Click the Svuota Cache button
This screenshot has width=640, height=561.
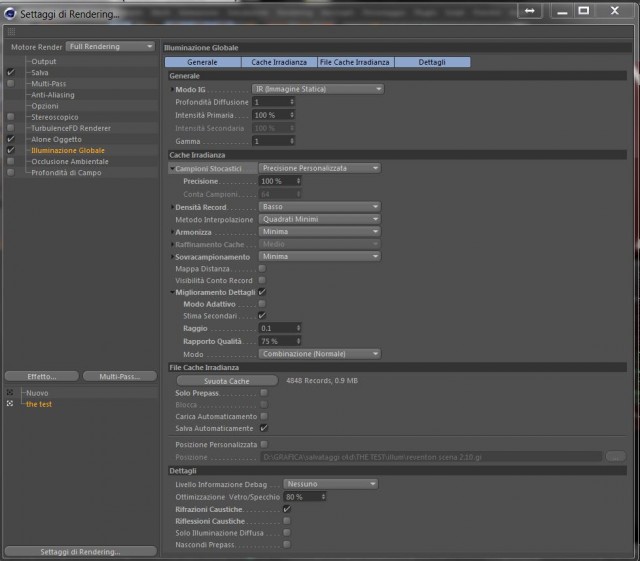227,381
